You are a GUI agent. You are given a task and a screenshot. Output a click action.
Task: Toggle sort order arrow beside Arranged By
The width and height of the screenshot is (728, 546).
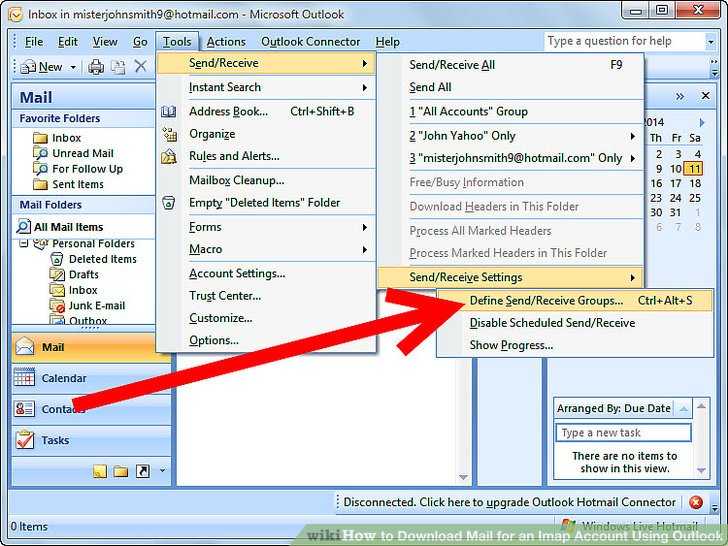[x=683, y=409]
